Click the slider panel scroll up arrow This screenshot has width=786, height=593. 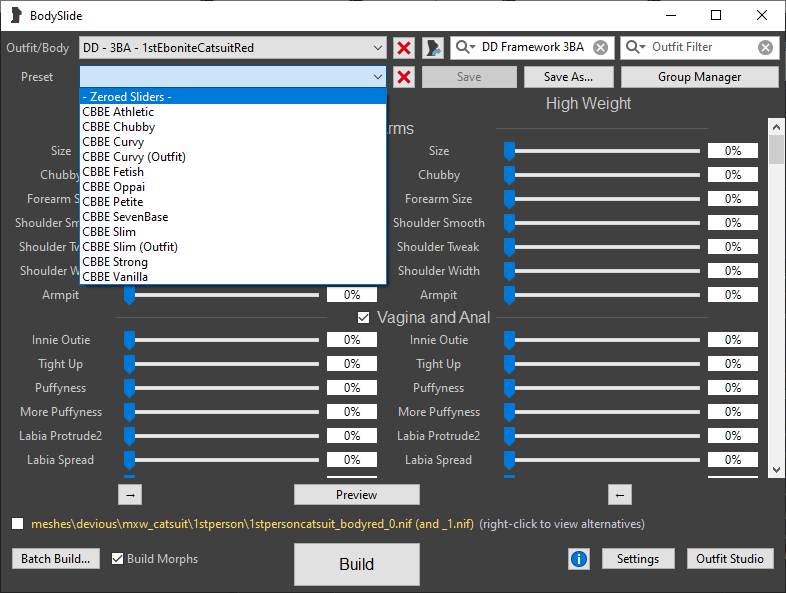coord(776,127)
